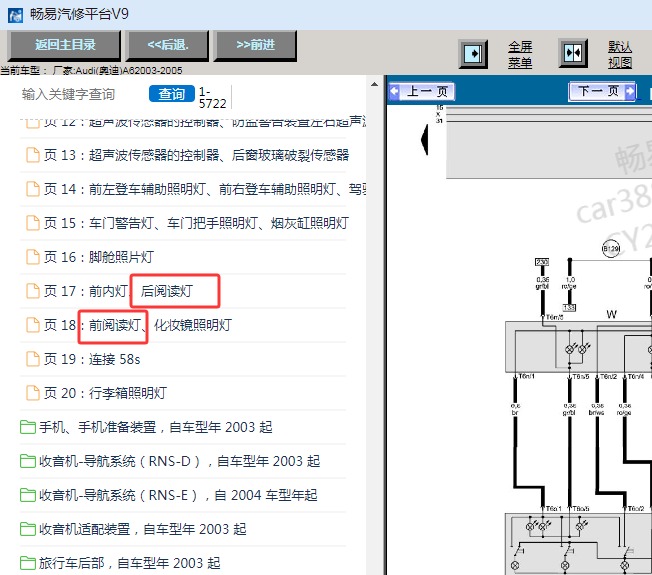
Task: Go to previous page with 上一页
Action: (422, 91)
